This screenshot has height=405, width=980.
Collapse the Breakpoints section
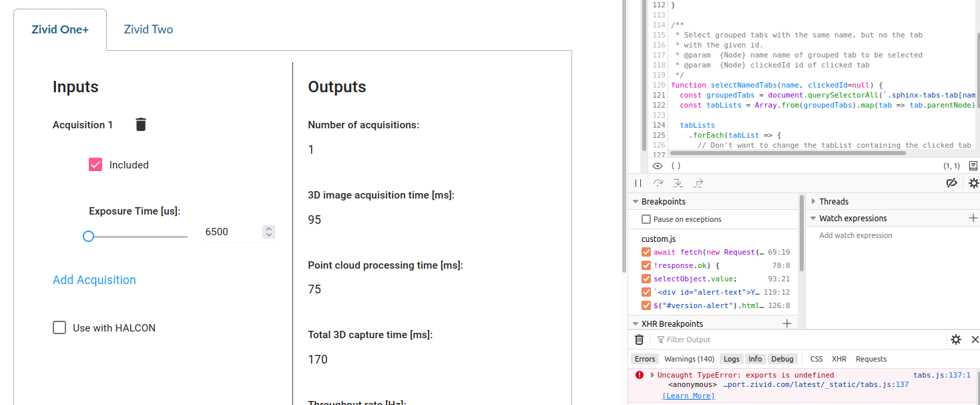pyautogui.click(x=635, y=201)
